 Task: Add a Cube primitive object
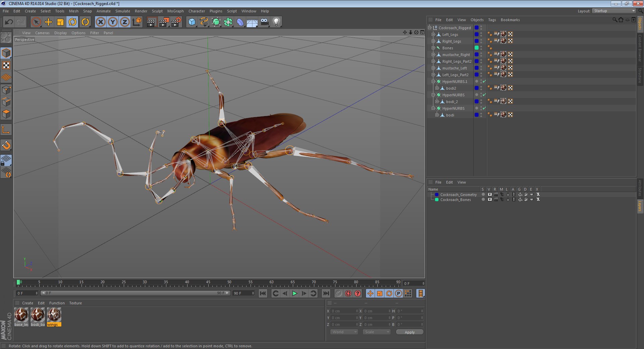coord(192,22)
